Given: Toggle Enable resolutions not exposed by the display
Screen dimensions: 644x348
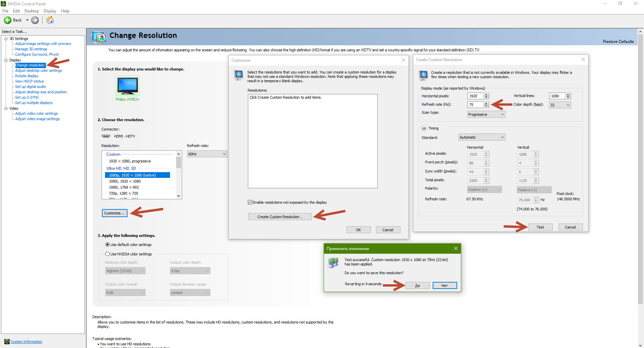Looking at the screenshot, I should pos(250,202).
